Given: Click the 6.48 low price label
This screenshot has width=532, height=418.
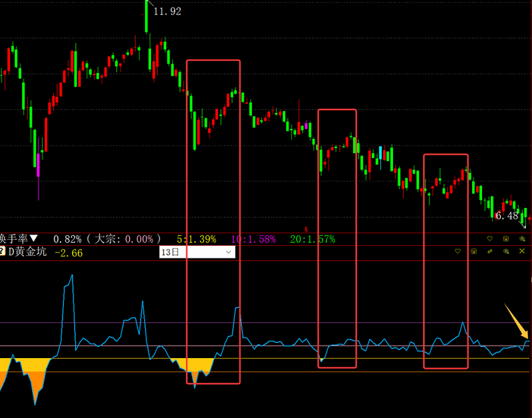Looking at the screenshot, I should tap(507, 215).
